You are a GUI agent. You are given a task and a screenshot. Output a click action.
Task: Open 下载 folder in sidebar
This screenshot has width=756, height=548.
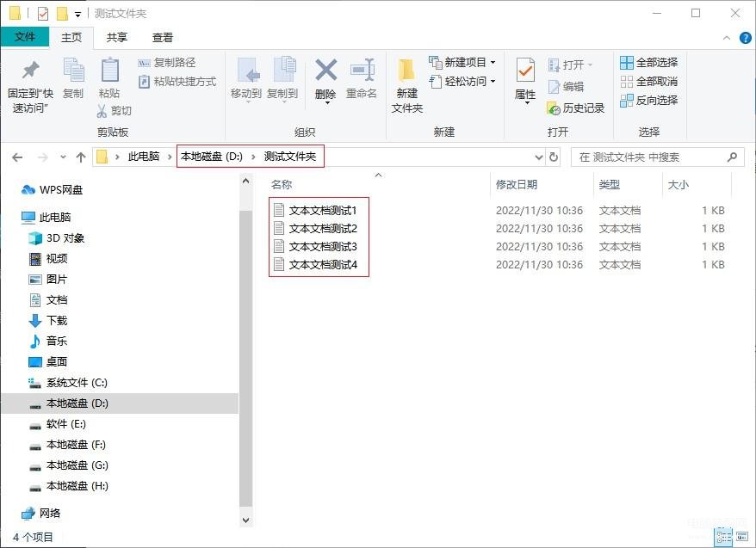pyautogui.click(x=48, y=321)
